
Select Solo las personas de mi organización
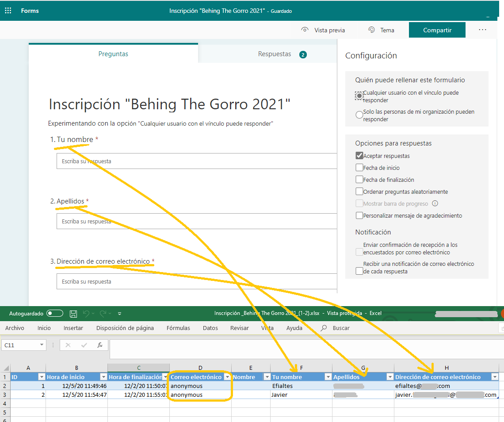click(359, 115)
